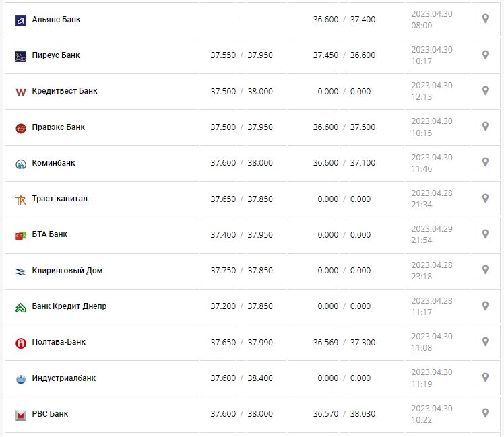The height and width of the screenshot is (437, 504).
Task: Show Кредитвест Банк branches via map pin
Action: coord(485,90)
